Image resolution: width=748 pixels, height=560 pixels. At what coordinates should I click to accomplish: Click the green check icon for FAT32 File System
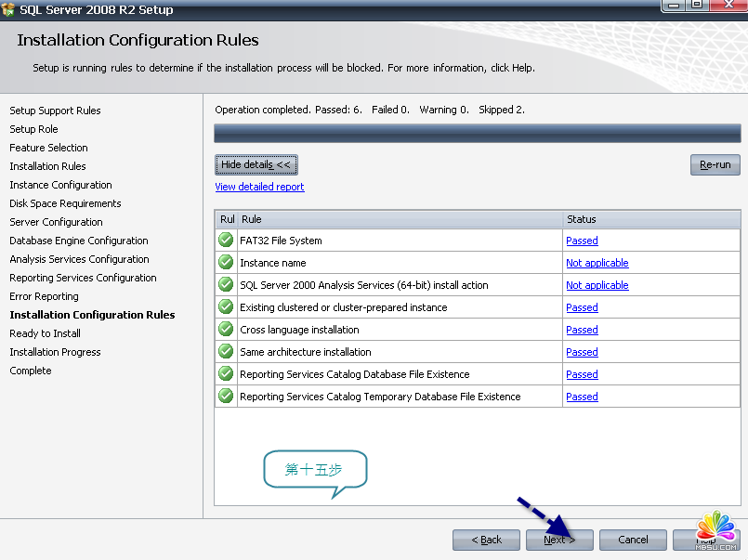tap(225, 241)
